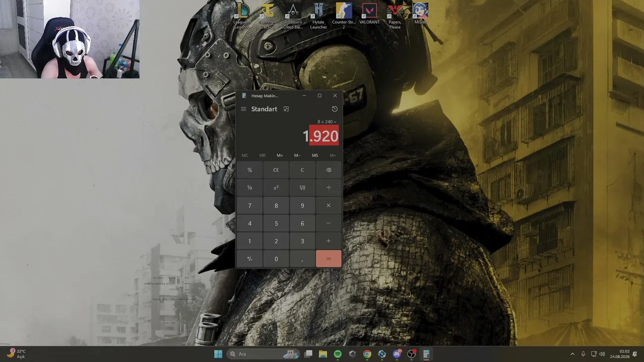Image resolution: width=644 pixels, height=362 pixels.
Task: Click digit 9 on the calculator
Action: coord(302,206)
